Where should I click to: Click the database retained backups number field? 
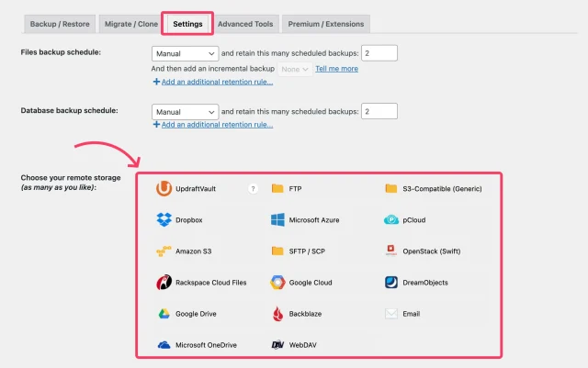click(379, 111)
